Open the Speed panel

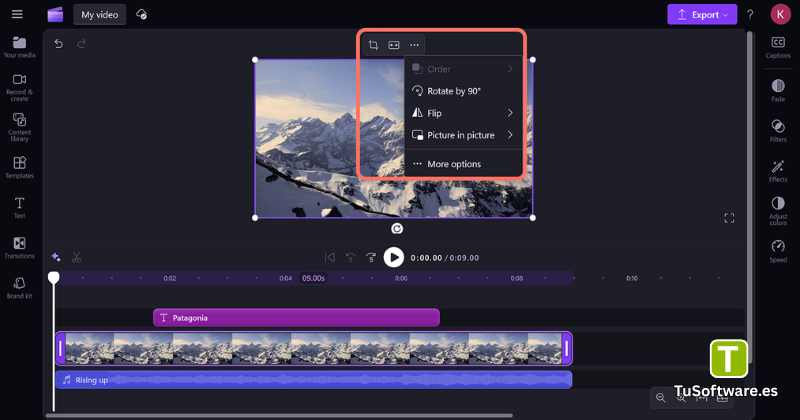pos(778,251)
